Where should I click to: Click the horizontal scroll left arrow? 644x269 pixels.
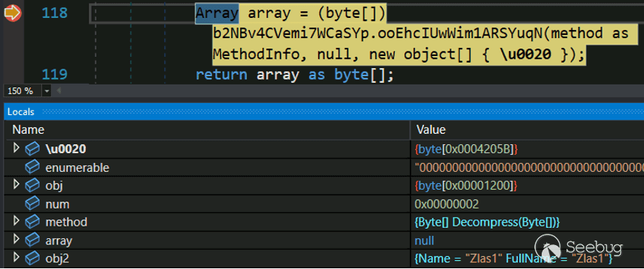point(59,91)
